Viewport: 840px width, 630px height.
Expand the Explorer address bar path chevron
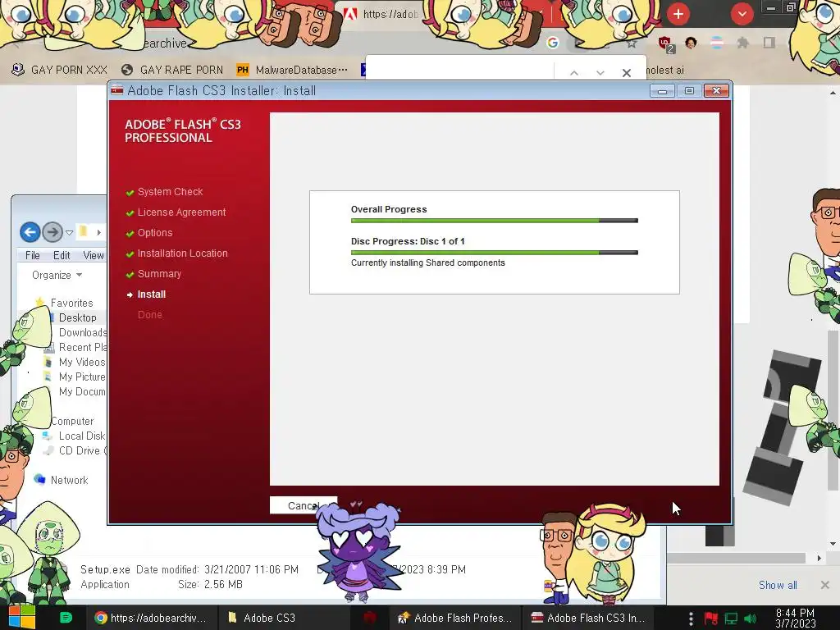[99, 232]
